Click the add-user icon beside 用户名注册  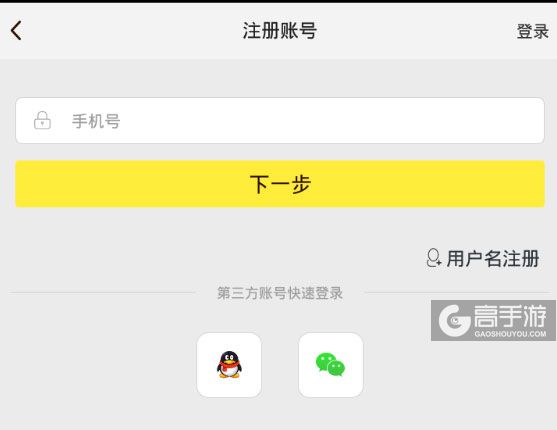pyautogui.click(x=433, y=258)
